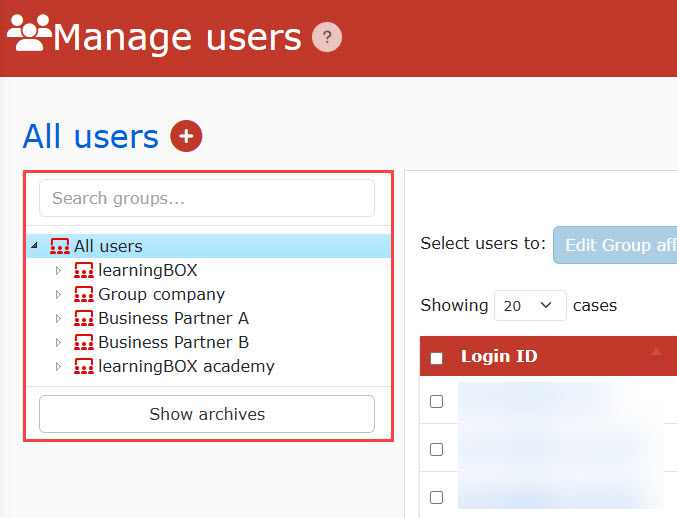Open the Showing cases count dropdown
Screen dimensions: 677x518
pos(530,305)
